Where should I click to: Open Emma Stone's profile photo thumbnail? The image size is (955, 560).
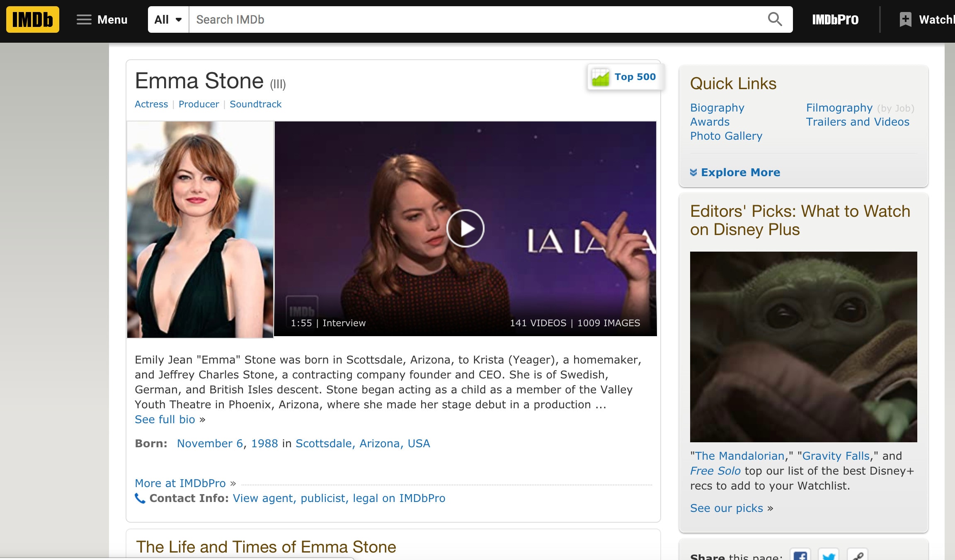200,229
